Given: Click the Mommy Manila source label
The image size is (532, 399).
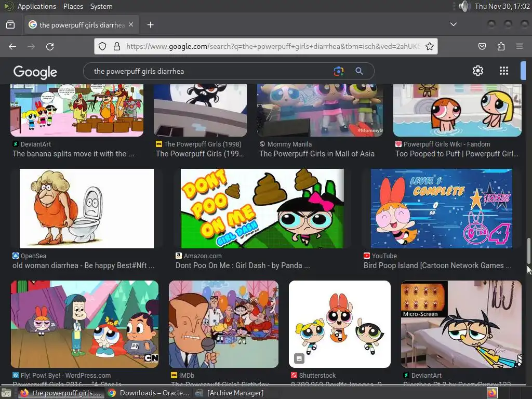Looking at the screenshot, I should point(289,144).
